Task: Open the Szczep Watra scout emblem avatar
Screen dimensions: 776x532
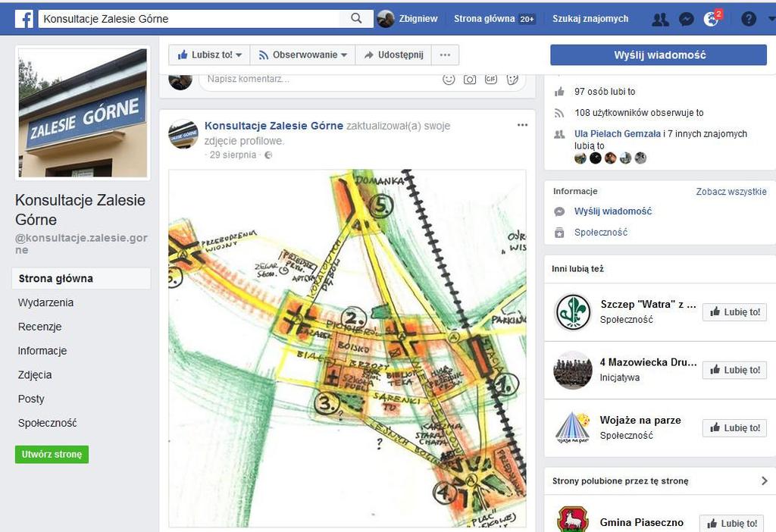Action: (x=573, y=312)
